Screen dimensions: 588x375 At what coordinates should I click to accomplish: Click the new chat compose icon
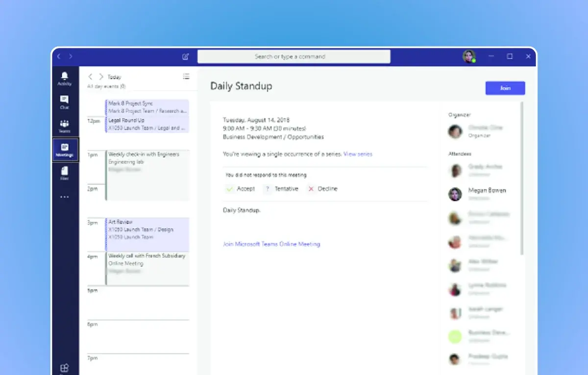click(186, 57)
